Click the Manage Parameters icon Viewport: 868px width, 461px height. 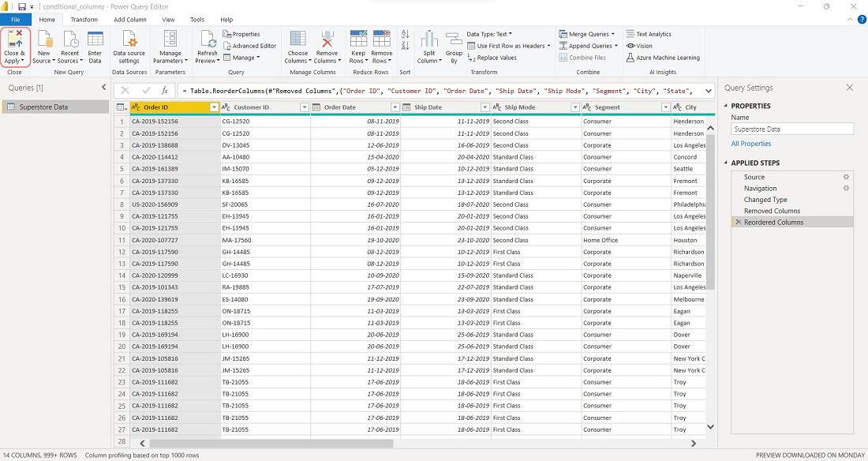coord(170,39)
